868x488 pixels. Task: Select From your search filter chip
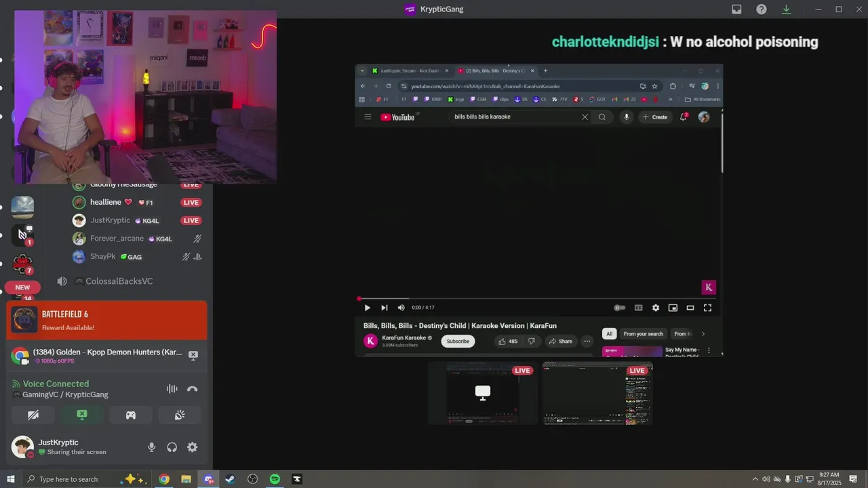pyautogui.click(x=643, y=333)
